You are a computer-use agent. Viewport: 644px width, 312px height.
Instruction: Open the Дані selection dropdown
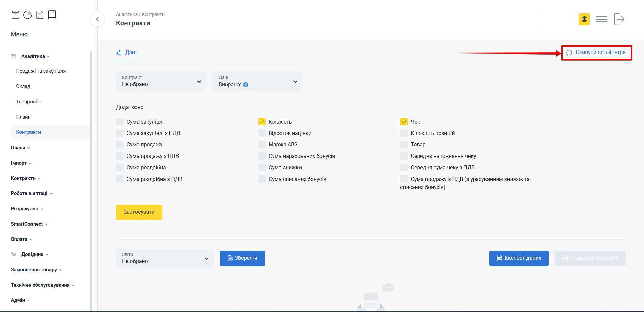point(257,81)
